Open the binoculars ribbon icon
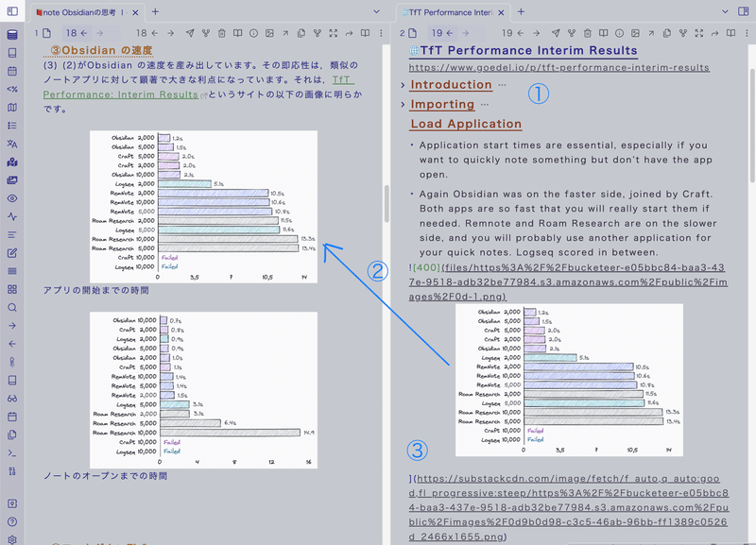756x545 pixels. (x=12, y=399)
